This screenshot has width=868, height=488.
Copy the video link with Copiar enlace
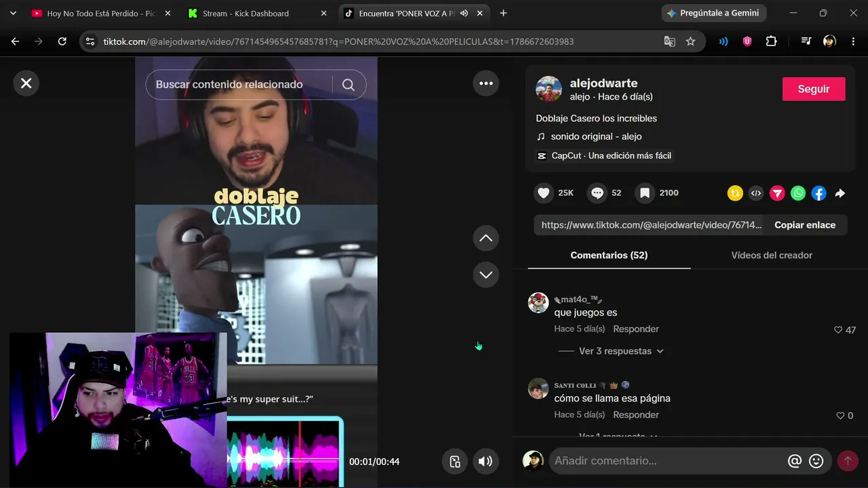tap(805, 225)
